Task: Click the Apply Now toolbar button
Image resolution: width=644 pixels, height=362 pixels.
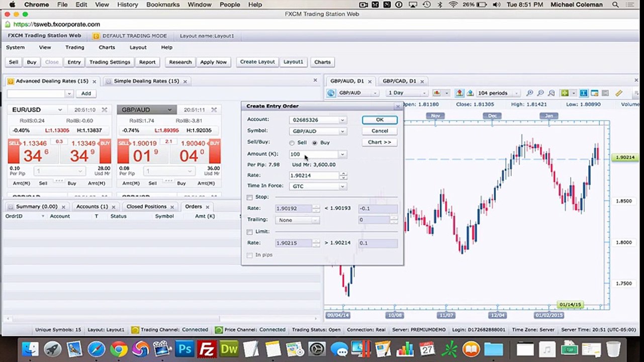Action: point(213,62)
